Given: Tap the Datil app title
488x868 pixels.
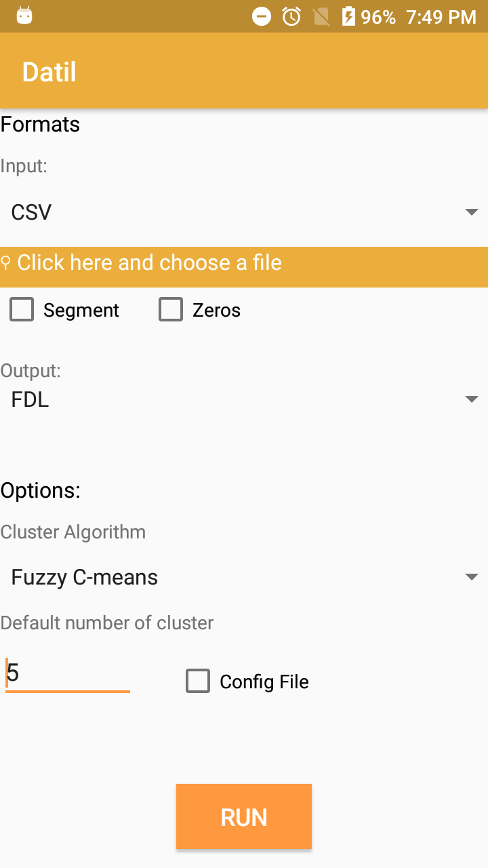Looking at the screenshot, I should tap(49, 71).
